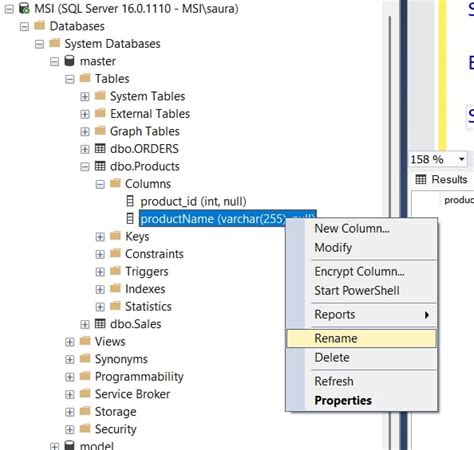
Task: Click the Statistics folder icon
Action: (115, 306)
